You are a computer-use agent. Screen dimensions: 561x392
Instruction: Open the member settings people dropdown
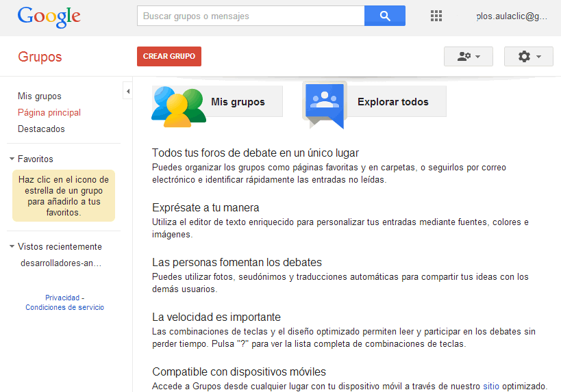[469, 57]
